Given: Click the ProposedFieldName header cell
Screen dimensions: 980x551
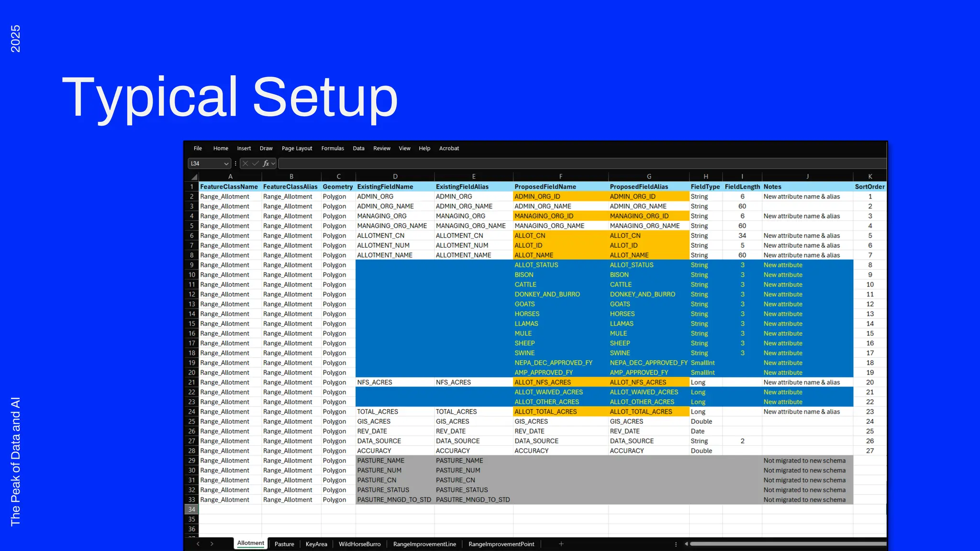Looking at the screenshot, I should (560, 187).
